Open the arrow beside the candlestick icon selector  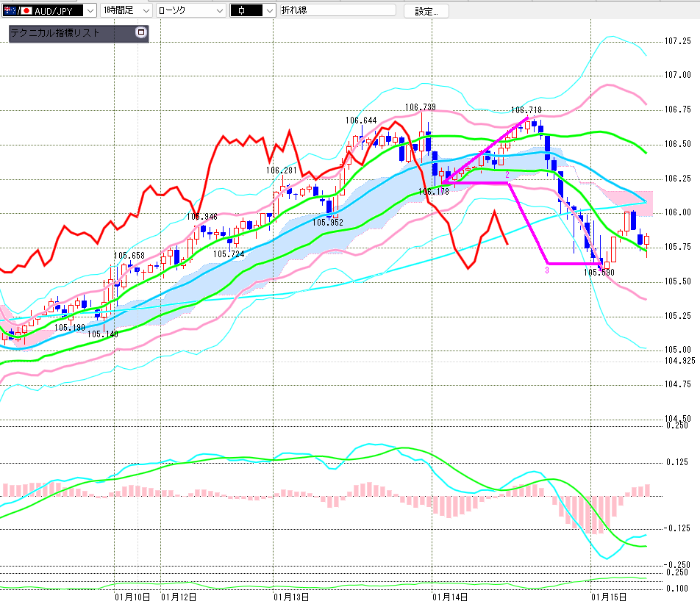pos(269,11)
